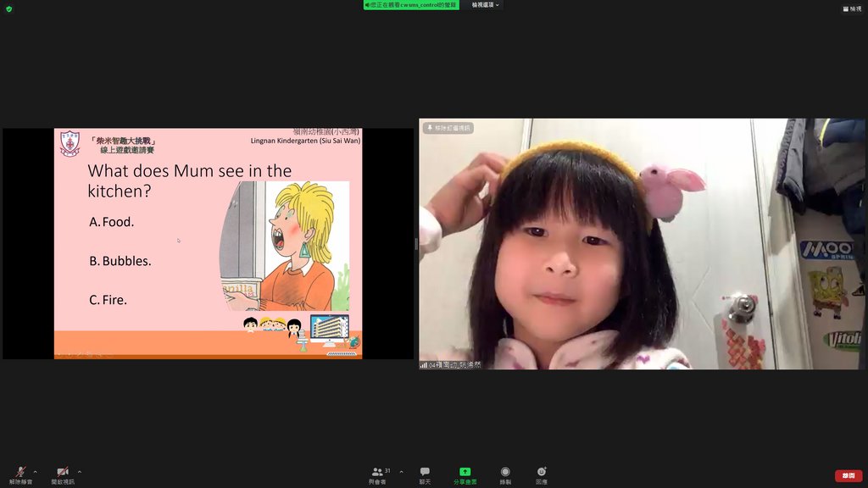Click the shared slide quiz content
Screen dimensions: 868x488
[x=208, y=243]
